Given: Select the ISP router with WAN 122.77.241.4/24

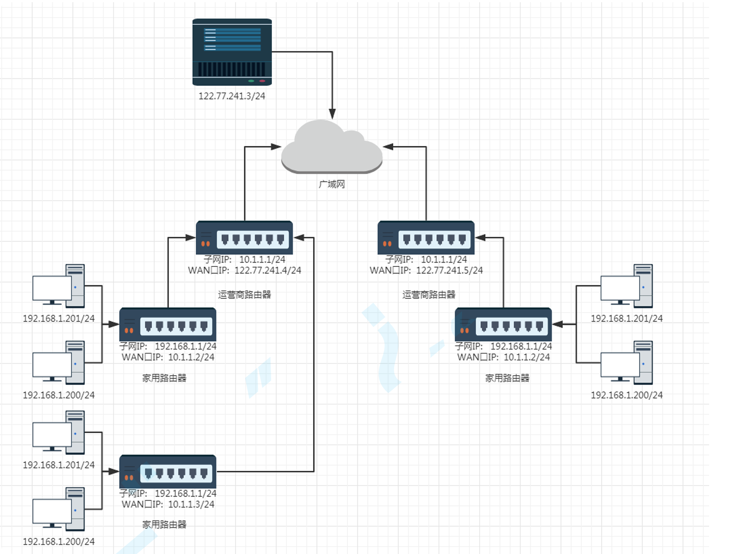Looking at the screenshot, I should coord(244,237).
